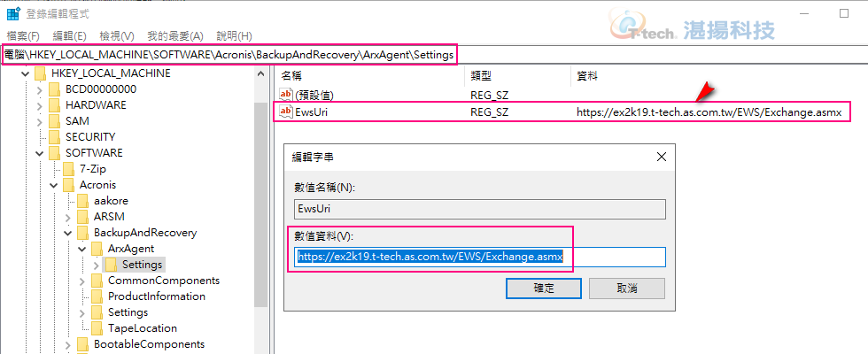Select the Settings key under BackupAndRecovery
Image resolution: width=868 pixels, height=354 pixels.
click(128, 312)
